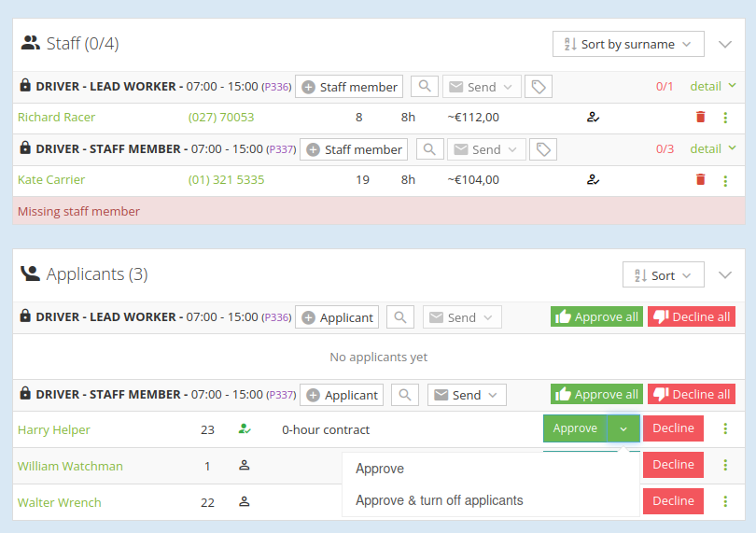
Task: Click the person icon for William Watchman
Action: click(245, 465)
